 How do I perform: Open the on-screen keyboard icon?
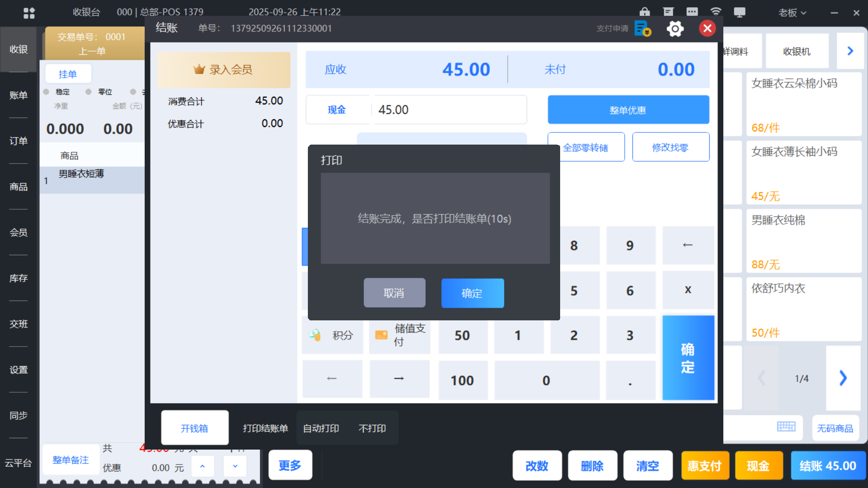(786, 427)
